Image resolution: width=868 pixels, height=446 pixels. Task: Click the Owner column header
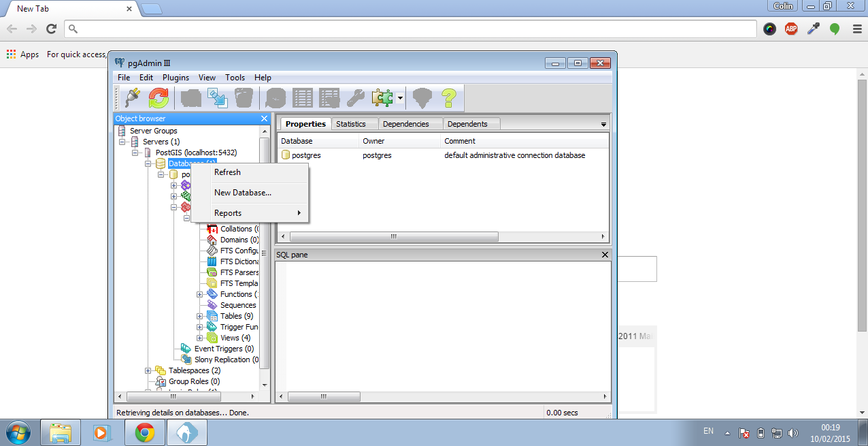coord(399,141)
